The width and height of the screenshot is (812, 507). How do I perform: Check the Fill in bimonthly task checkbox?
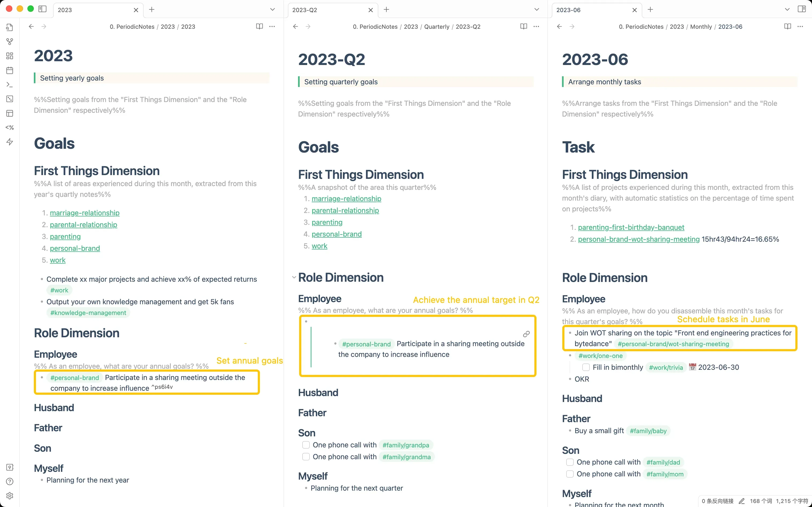[x=586, y=367]
